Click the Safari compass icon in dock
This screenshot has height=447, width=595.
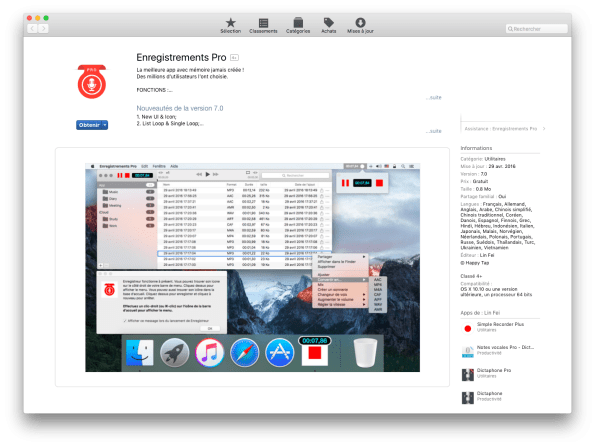click(244, 353)
